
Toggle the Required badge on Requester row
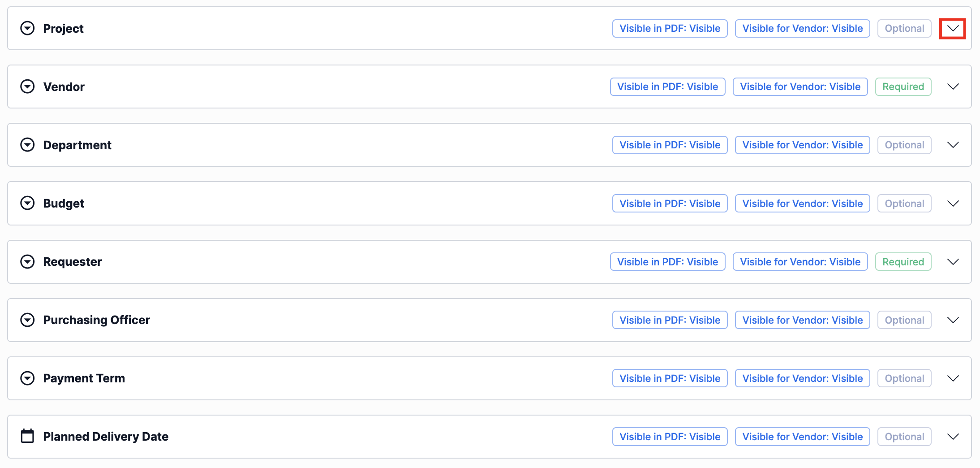(903, 262)
